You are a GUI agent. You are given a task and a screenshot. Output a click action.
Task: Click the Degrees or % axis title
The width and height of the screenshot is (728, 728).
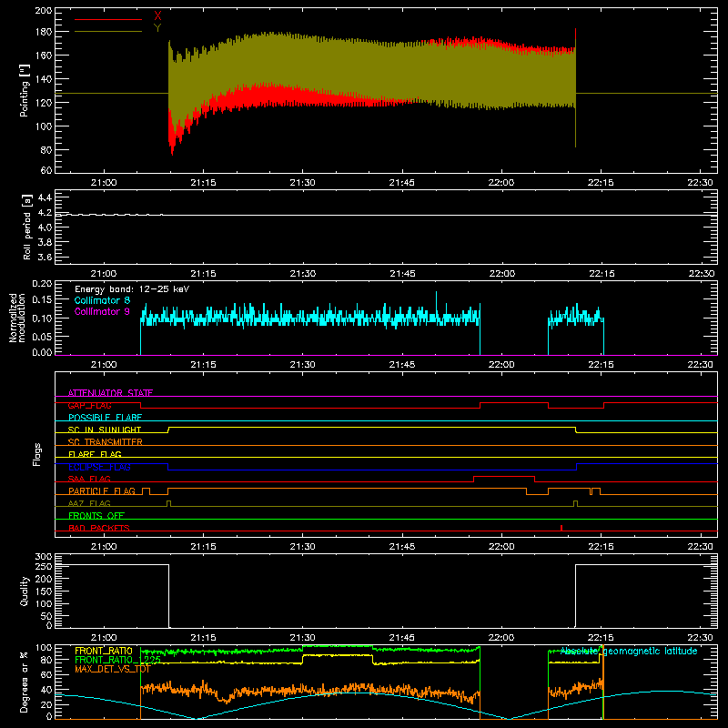25,682
